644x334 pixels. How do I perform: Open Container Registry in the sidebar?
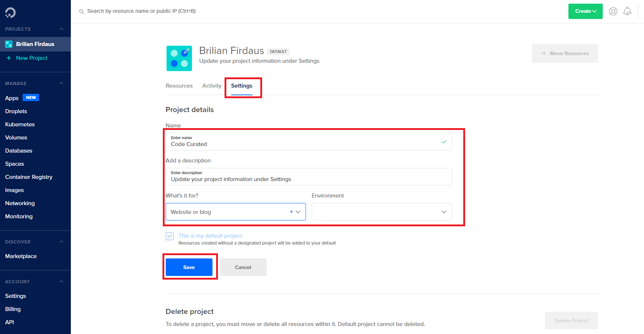tap(29, 177)
